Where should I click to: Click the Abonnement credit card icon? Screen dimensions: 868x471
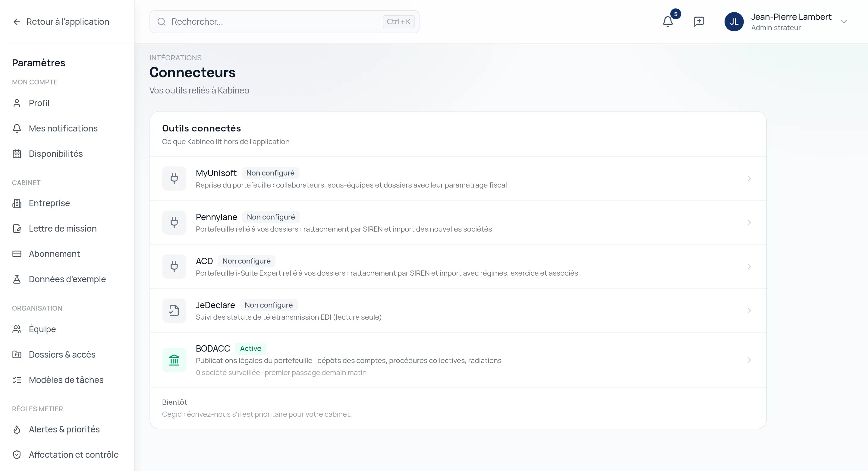[x=17, y=254]
